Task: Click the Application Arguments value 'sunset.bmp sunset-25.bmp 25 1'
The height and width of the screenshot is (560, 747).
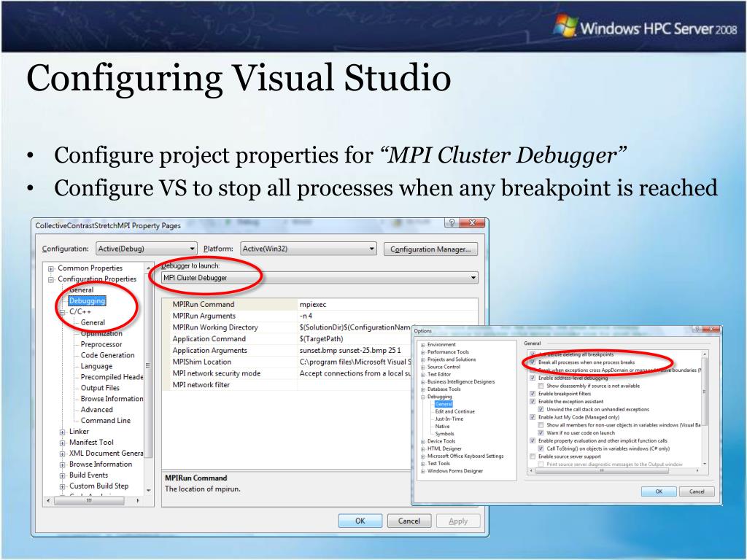Action: point(350,351)
